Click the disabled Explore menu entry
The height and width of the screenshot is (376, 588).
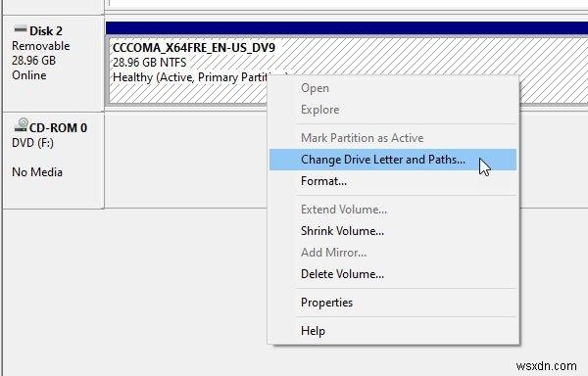click(x=393, y=110)
